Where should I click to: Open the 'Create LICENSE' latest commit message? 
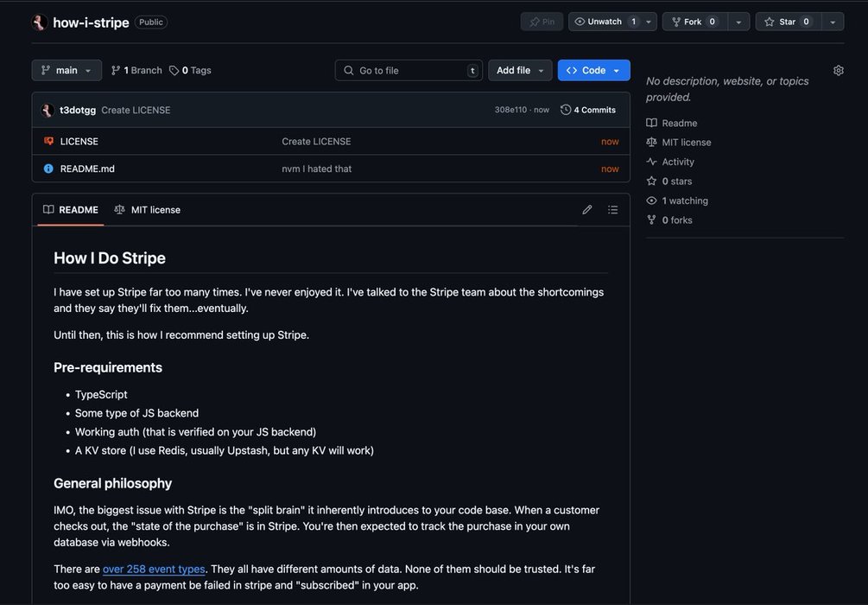pyautogui.click(x=136, y=110)
